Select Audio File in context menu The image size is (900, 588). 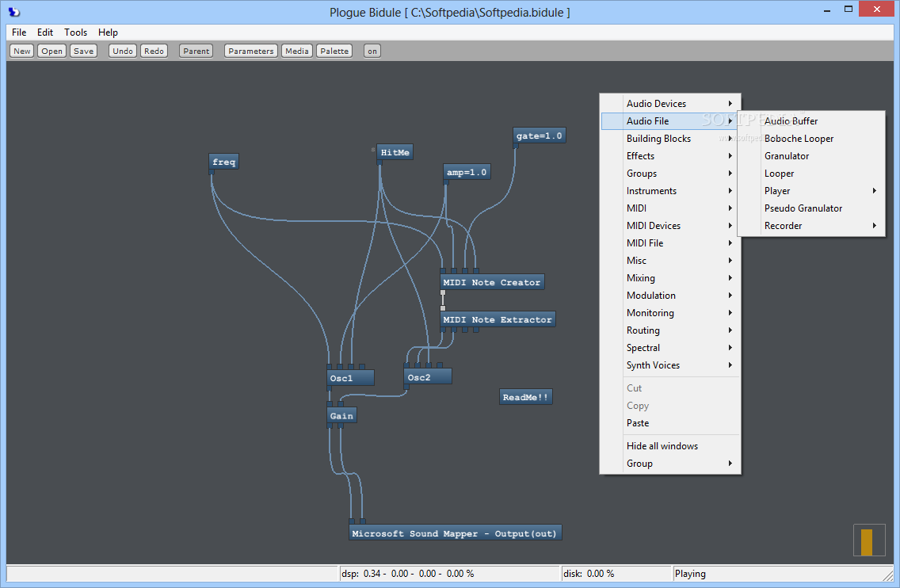[670, 121]
